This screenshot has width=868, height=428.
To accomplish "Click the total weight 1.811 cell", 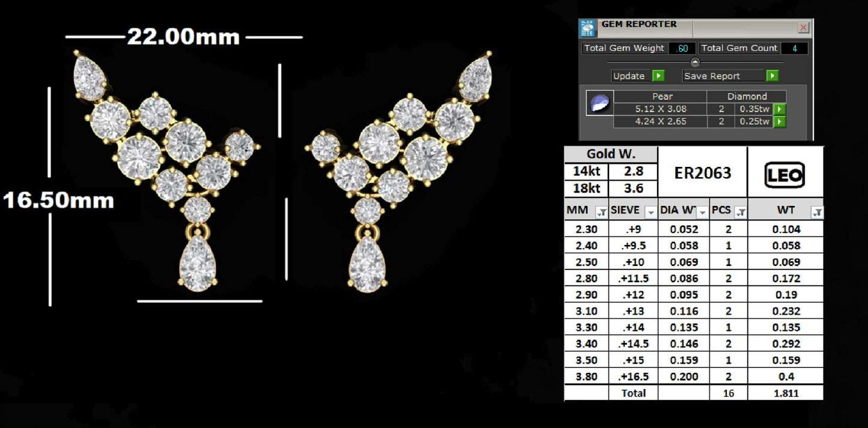I will click(786, 393).
